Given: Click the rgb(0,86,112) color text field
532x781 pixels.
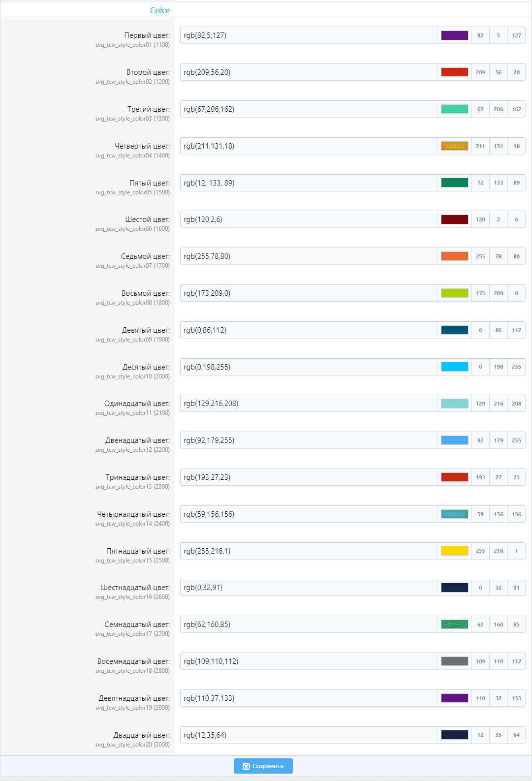Looking at the screenshot, I should [309, 330].
